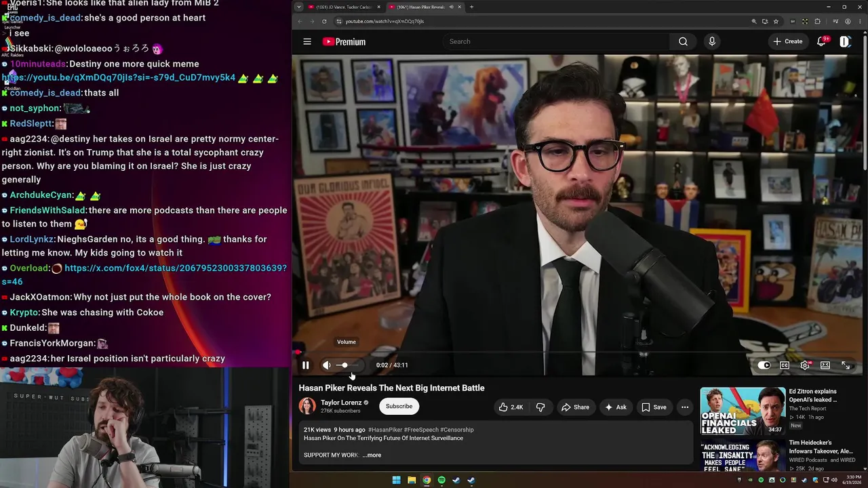Click the #Censorship hashtag

pos(457,430)
